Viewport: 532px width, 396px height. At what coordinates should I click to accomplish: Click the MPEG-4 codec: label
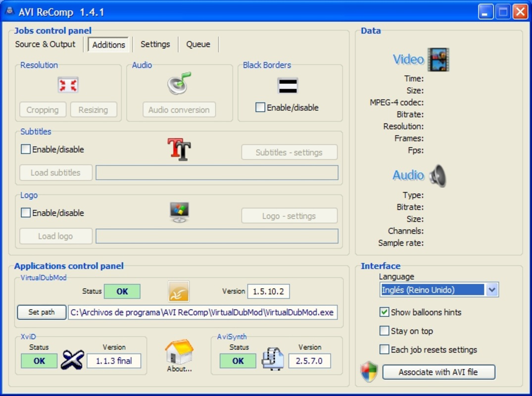click(x=396, y=102)
